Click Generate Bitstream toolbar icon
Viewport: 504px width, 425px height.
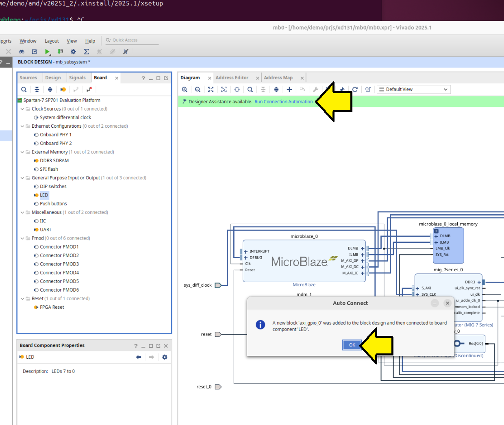tap(61, 52)
